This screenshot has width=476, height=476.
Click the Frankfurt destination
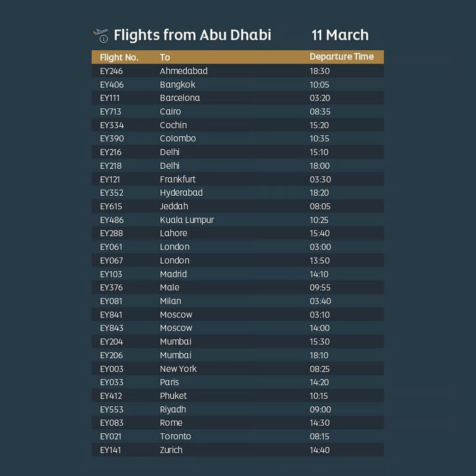tap(178, 179)
